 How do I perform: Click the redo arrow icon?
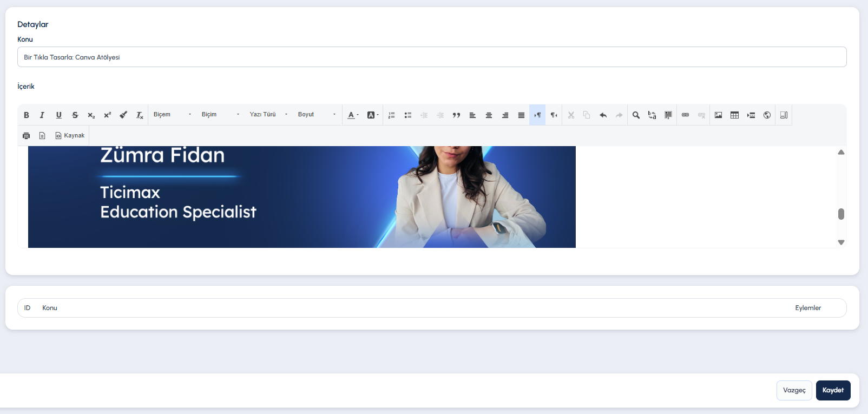point(619,115)
